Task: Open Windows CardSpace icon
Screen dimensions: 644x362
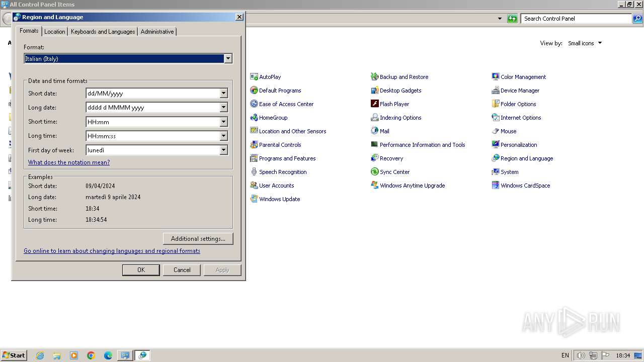Action: [x=521, y=186]
